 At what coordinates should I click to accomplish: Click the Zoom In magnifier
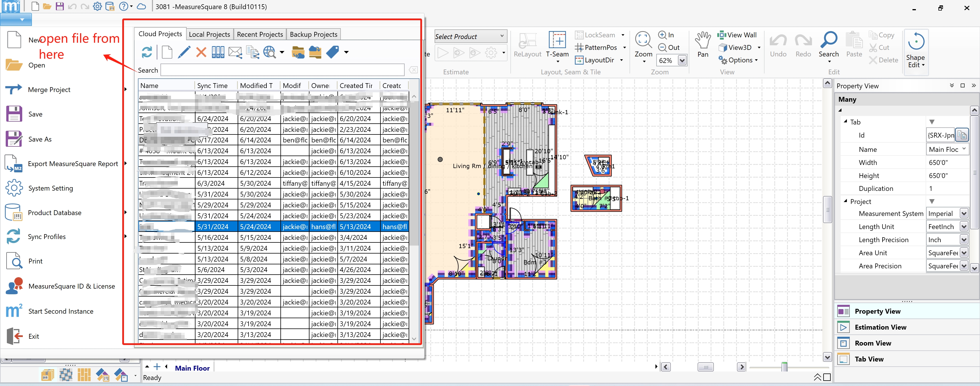pos(666,35)
